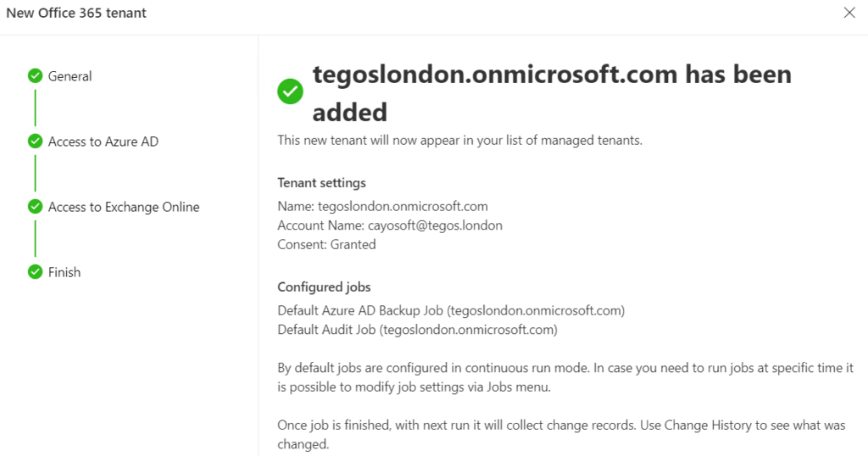Click the green checkmark beside General

35,75
